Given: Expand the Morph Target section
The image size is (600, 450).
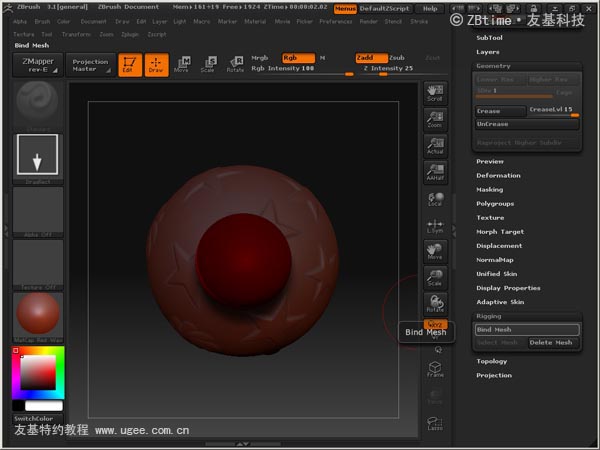Looking at the screenshot, I should click(500, 232).
